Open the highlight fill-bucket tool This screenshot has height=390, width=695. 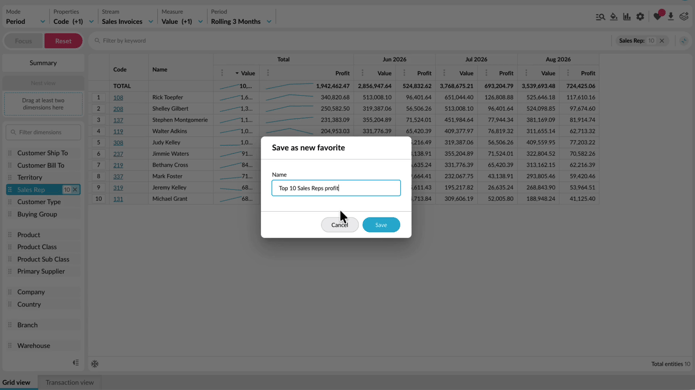tap(613, 17)
